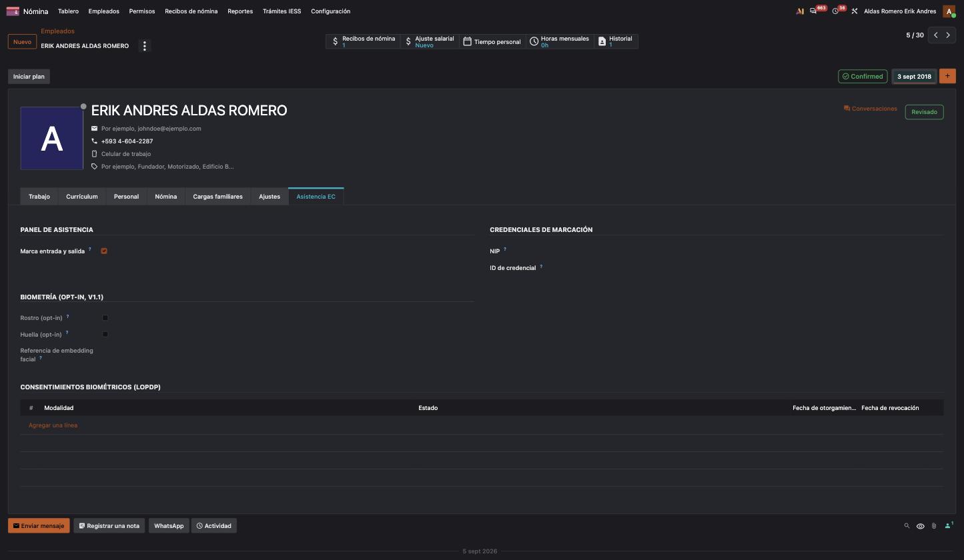This screenshot has width=964, height=560.
Task: Open the AI assistant icon in top bar
Action: coord(800,11)
